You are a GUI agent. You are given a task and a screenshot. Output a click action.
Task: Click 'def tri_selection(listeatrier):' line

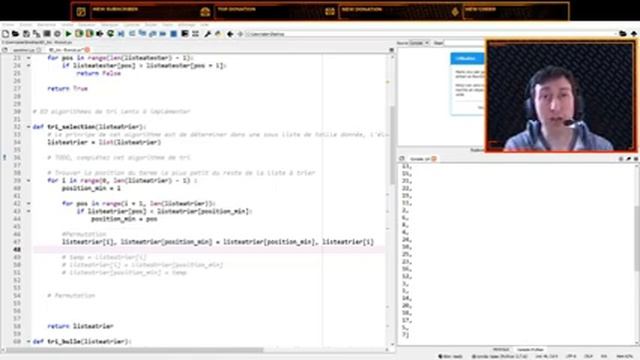tap(89, 127)
